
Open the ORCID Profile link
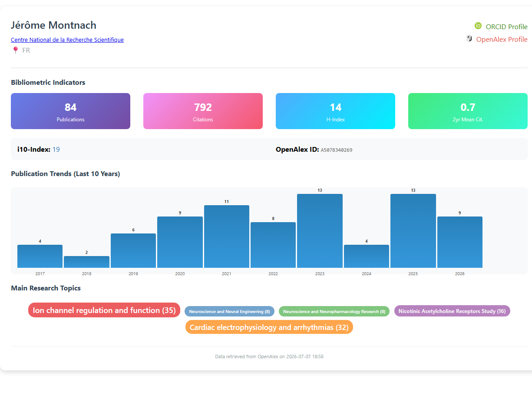[506, 27]
